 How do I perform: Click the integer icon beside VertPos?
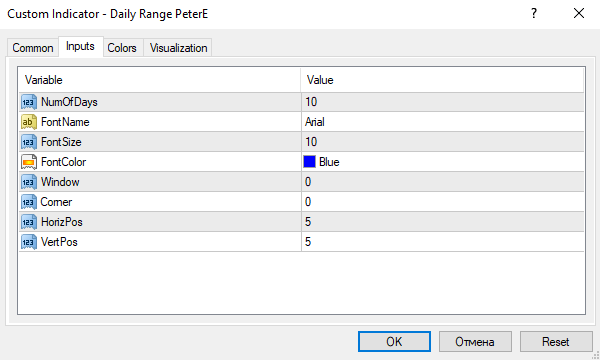[29, 242]
